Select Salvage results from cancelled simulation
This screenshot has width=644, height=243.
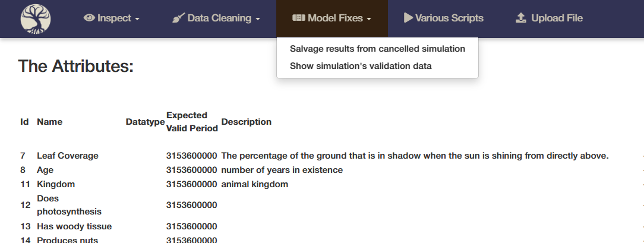pos(377,49)
